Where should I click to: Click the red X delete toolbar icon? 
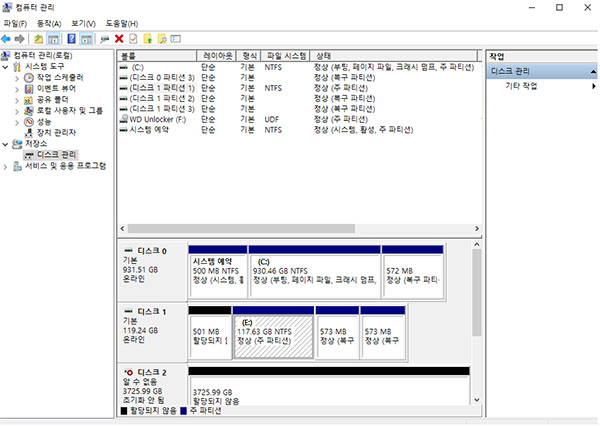pyautogui.click(x=119, y=39)
